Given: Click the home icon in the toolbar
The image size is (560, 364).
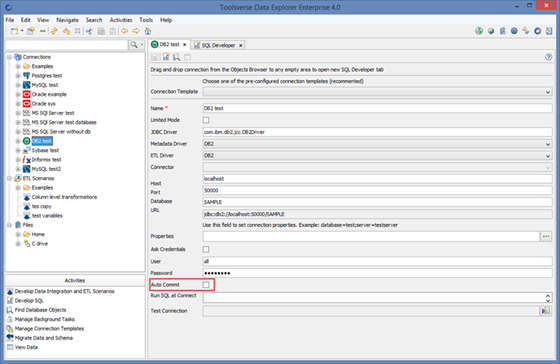Looking at the screenshot, I should [148, 31].
